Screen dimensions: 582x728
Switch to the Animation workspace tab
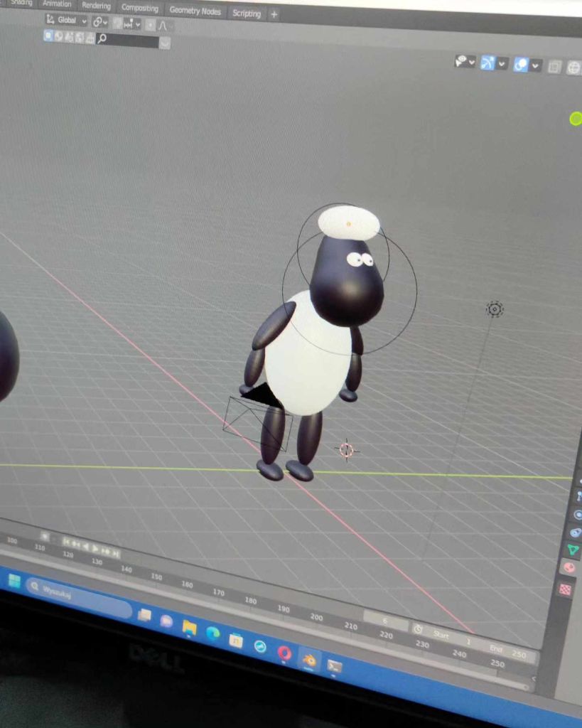[x=57, y=4]
